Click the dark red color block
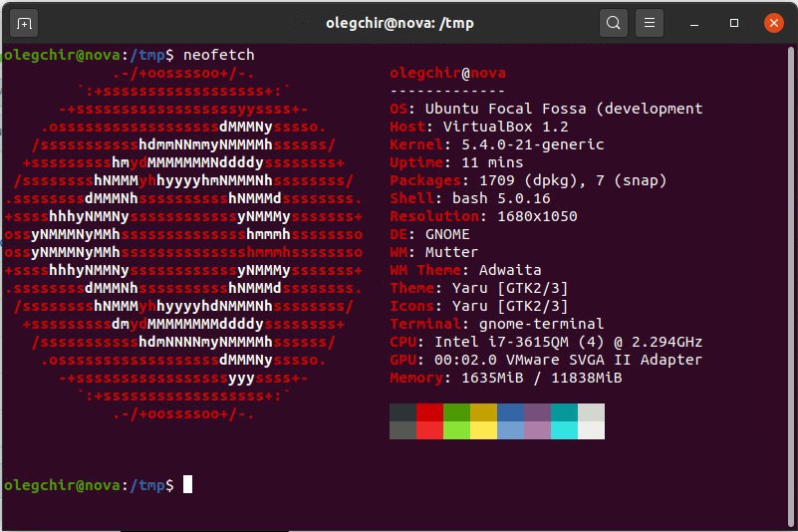 [429, 412]
